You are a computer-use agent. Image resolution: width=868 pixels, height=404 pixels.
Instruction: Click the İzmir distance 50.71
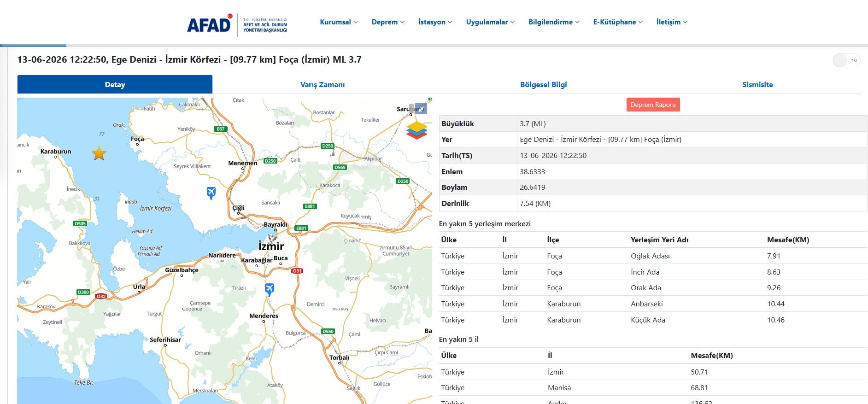[699, 372]
